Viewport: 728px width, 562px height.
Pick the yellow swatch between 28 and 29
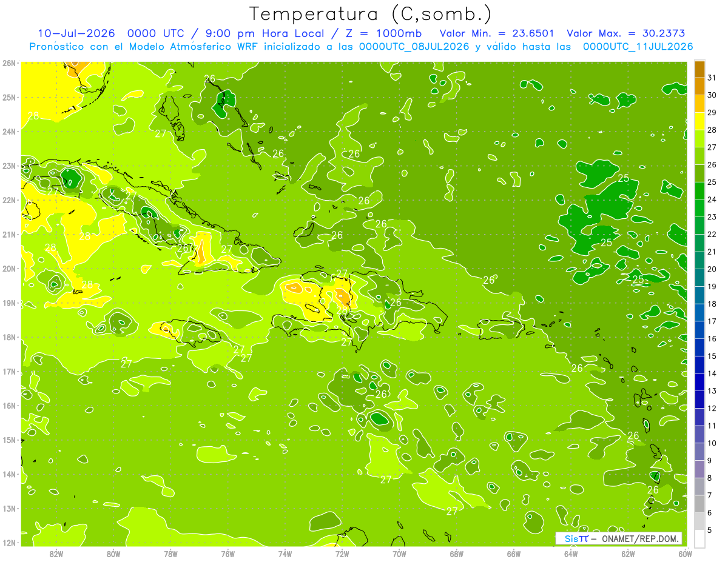pyautogui.click(x=699, y=121)
